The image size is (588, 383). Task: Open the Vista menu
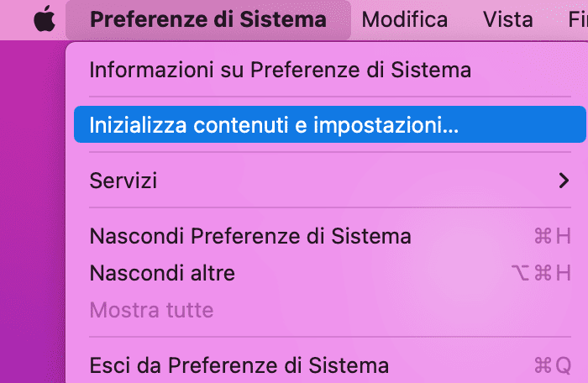pyautogui.click(x=507, y=19)
